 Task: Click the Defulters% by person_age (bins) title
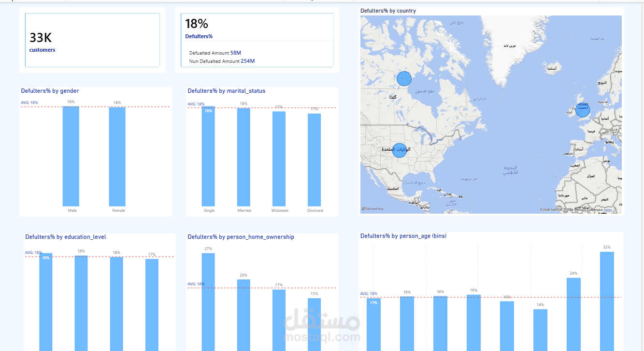pyautogui.click(x=403, y=236)
